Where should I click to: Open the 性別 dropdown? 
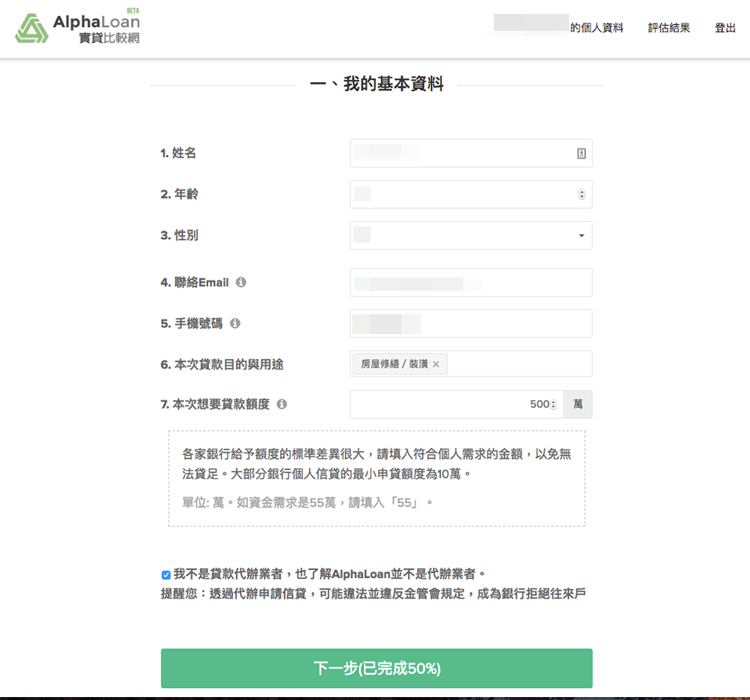click(x=471, y=235)
